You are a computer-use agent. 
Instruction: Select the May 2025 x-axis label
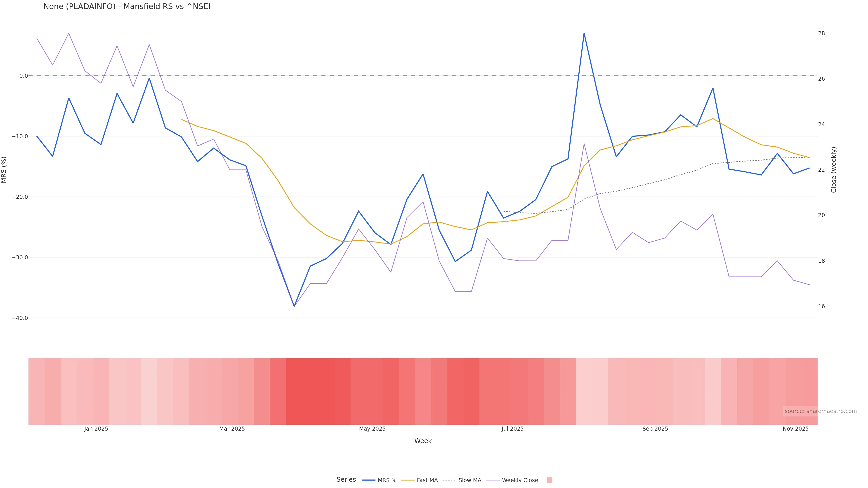tap(372, 429)
